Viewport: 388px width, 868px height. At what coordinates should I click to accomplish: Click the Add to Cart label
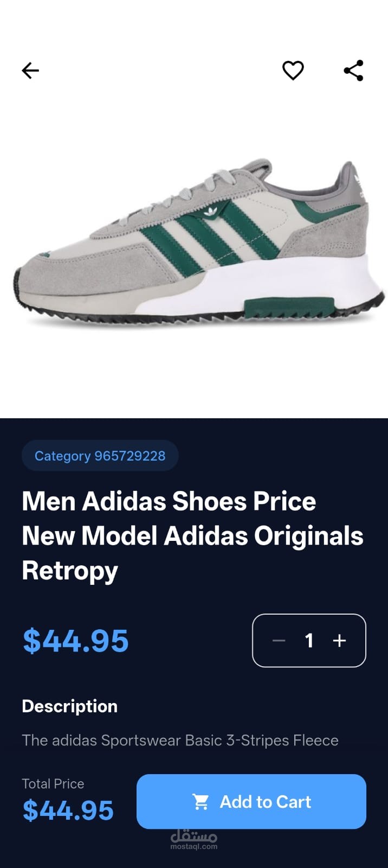[265, 802]
